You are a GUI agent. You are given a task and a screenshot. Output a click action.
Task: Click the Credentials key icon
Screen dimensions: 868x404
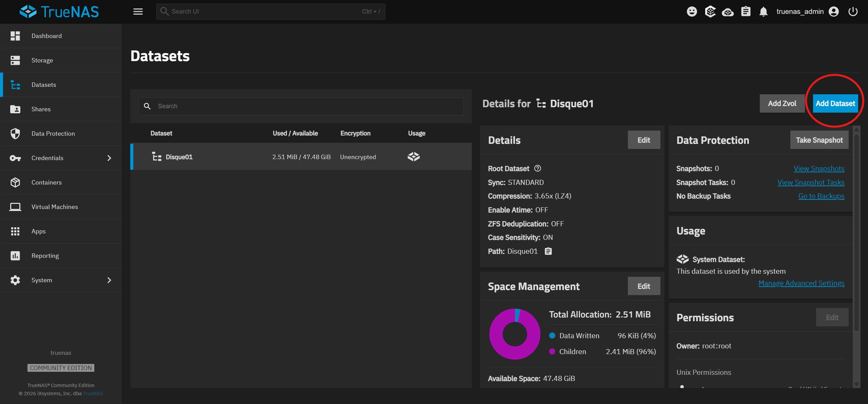click(x=15, y=158)
